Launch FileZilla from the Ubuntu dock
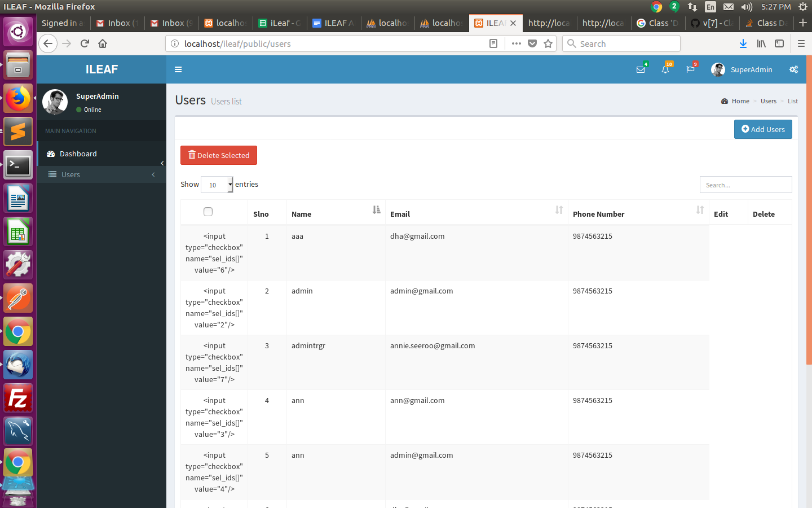 coord(18,398)
